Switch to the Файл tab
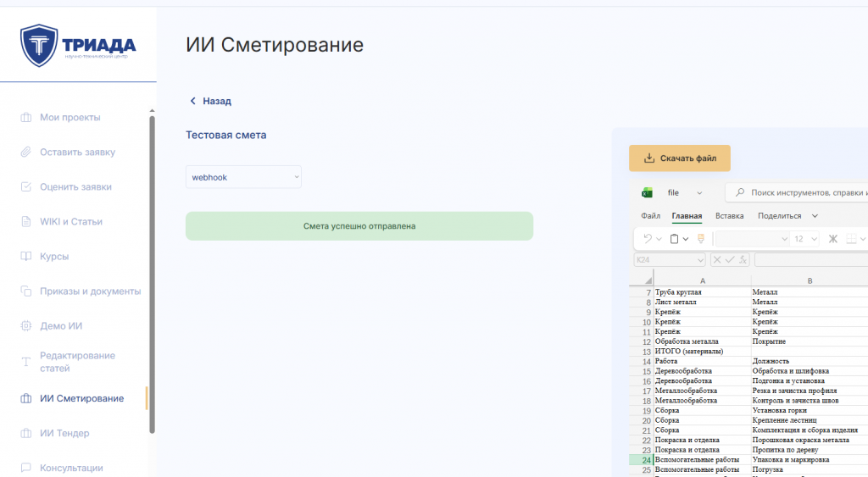The height and width of the screenshot is (477, 868). click(x=650, y=216)
